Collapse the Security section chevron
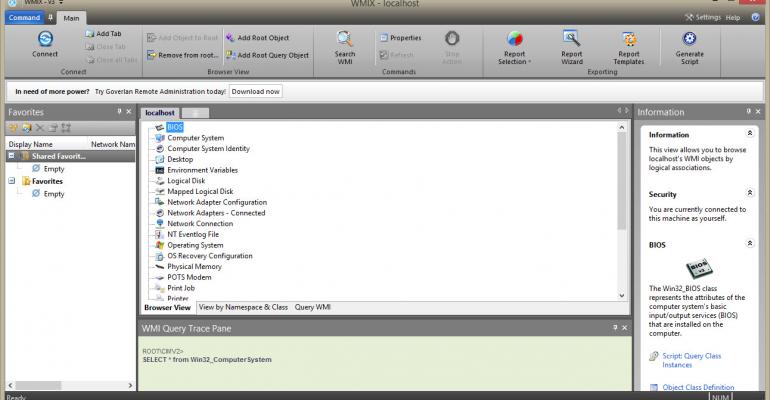 (750, 192)
